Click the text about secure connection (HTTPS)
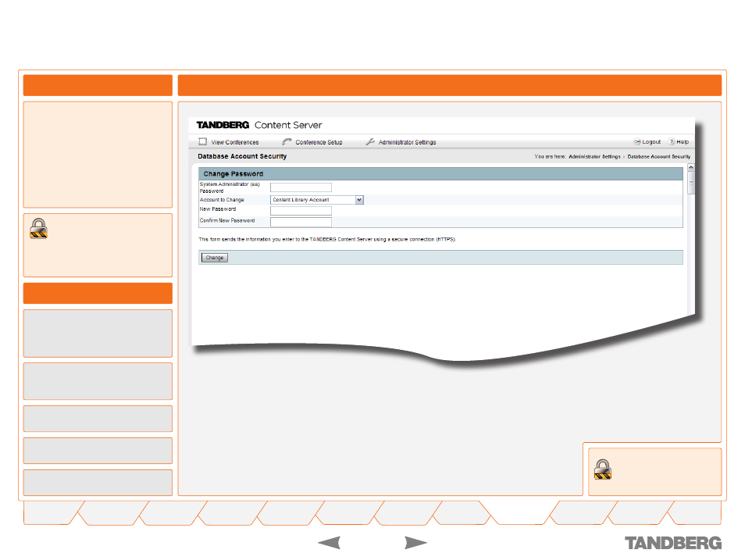 (x=327, y=239)
